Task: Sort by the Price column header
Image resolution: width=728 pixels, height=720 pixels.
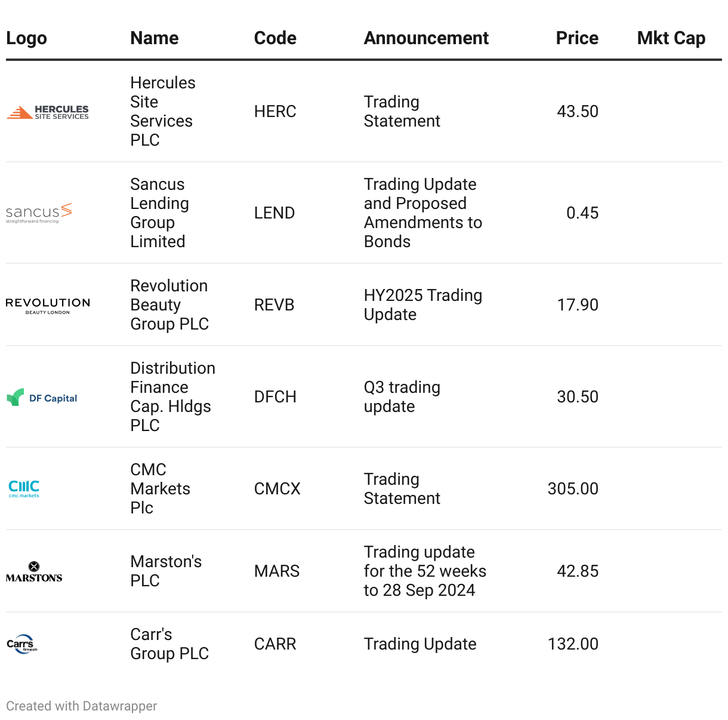Action: 576,38
